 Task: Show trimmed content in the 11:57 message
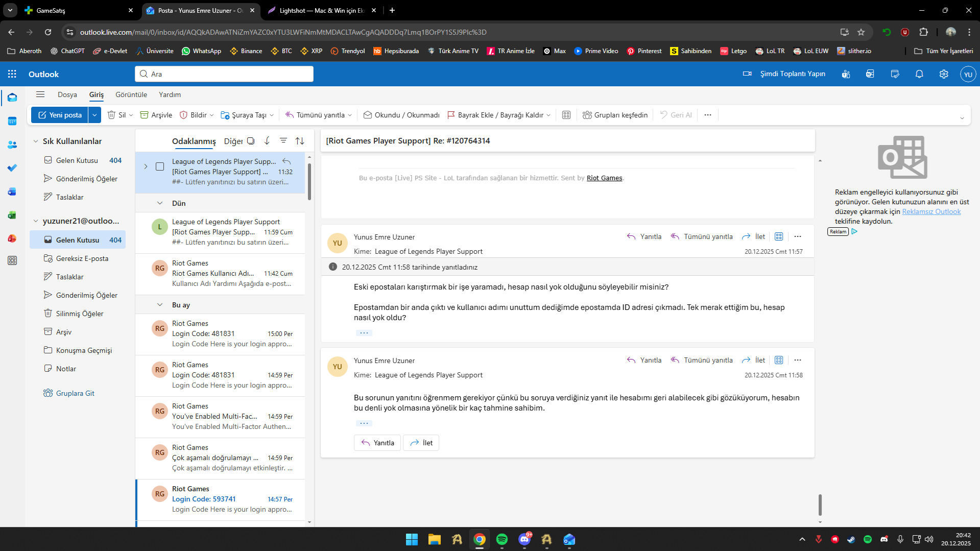(364, 332)
